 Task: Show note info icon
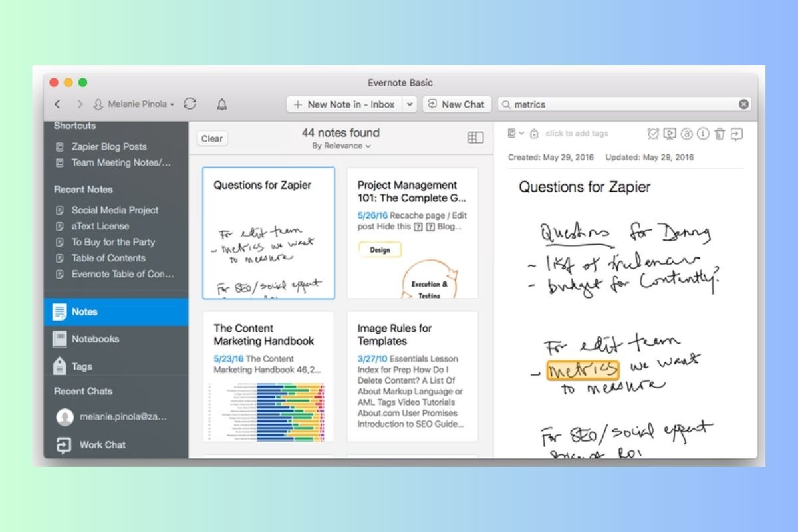click(703, 134)
